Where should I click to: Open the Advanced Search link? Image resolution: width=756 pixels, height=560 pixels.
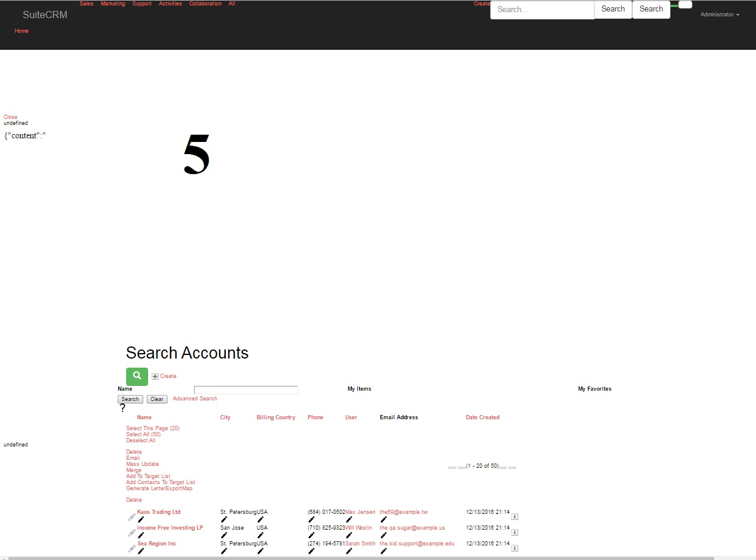195,399
